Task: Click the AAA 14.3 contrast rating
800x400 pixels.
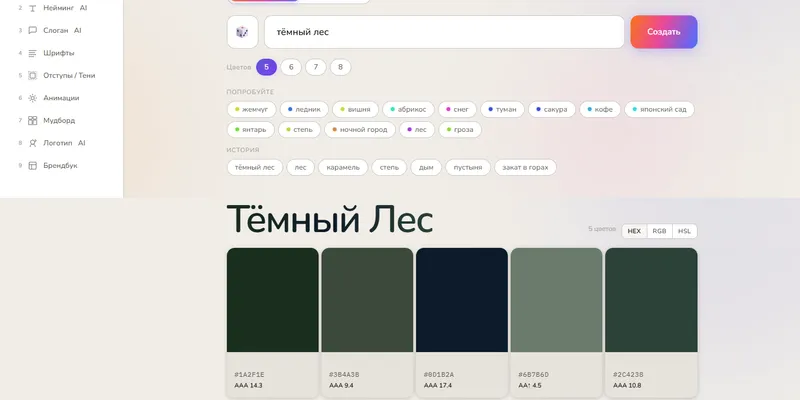Action: click(248, 386)
